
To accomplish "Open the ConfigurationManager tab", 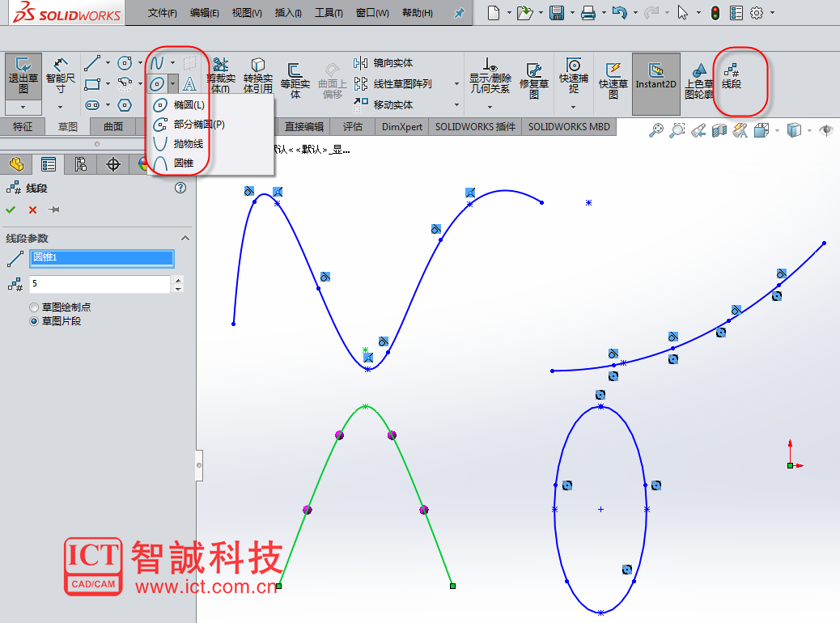I will click(x=81, y=164).
